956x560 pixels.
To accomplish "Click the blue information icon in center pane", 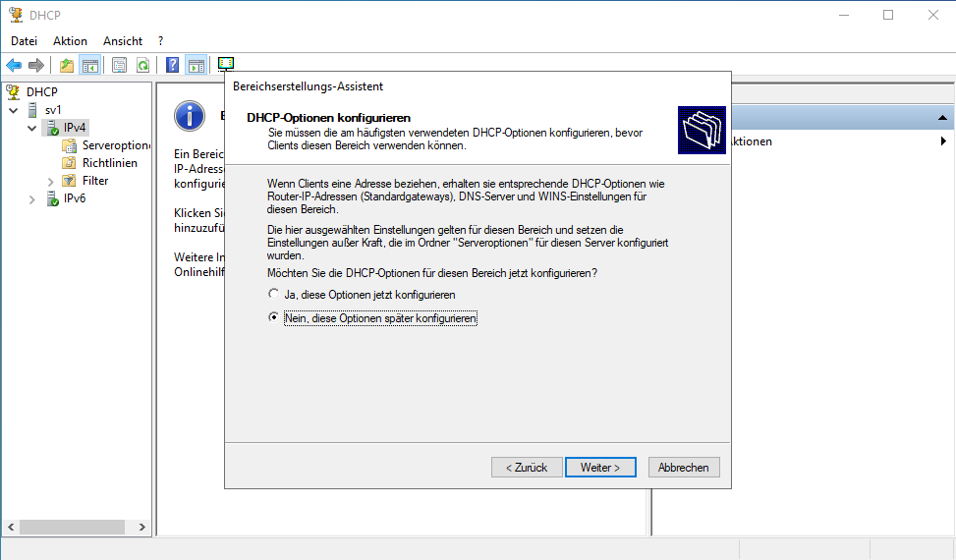I will pos(190,116).
